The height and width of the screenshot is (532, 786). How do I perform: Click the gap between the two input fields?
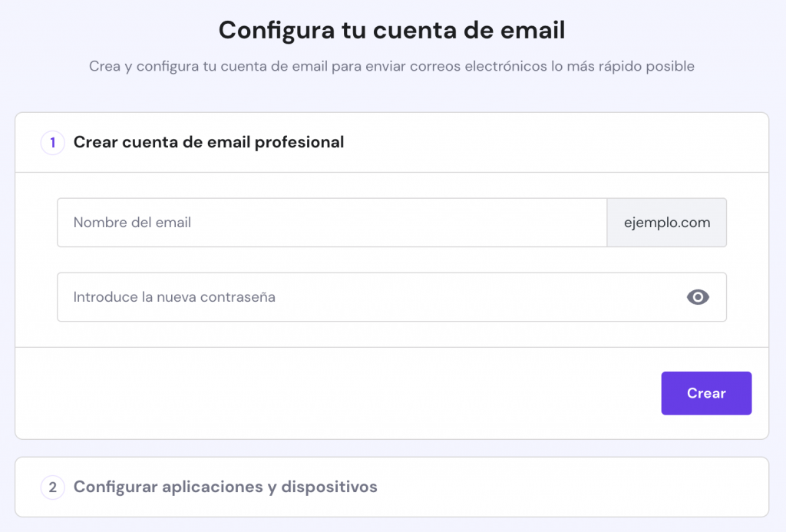(391, 259)
